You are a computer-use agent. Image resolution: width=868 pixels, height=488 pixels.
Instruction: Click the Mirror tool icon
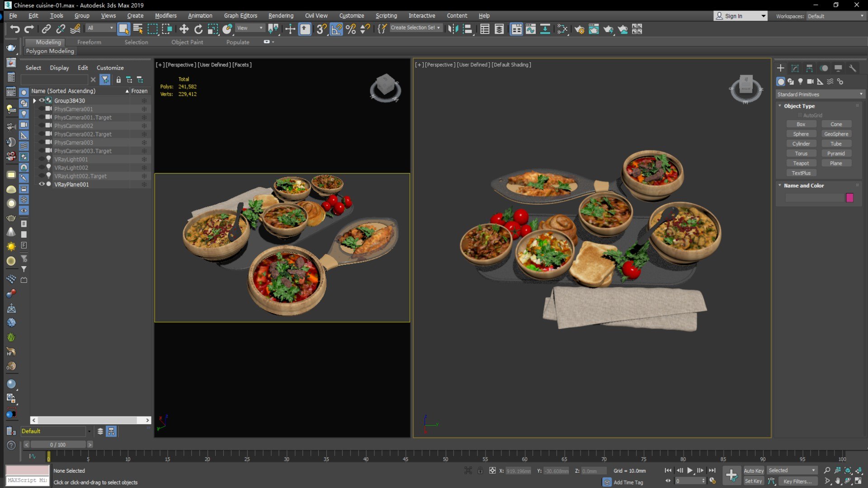[x=453, y=29]
